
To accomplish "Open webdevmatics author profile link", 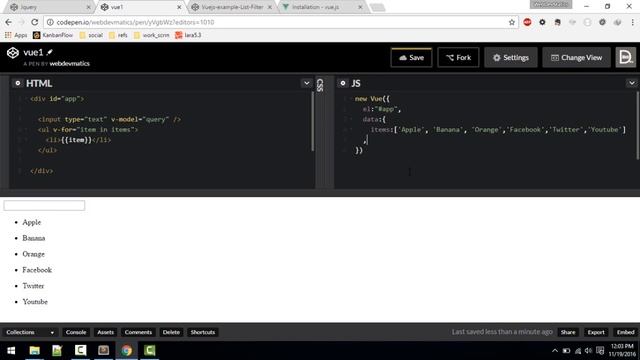I will click(x=69, y=64).
